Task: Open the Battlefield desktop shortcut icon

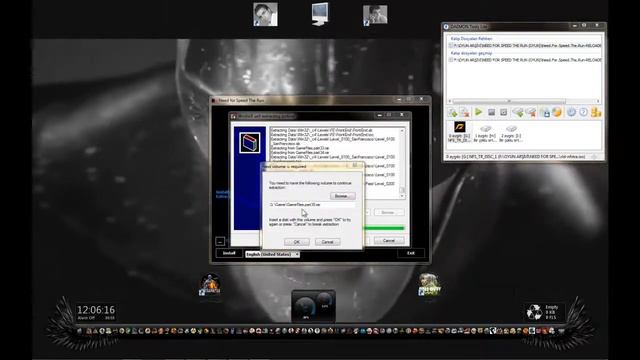Action: (210, 284)
